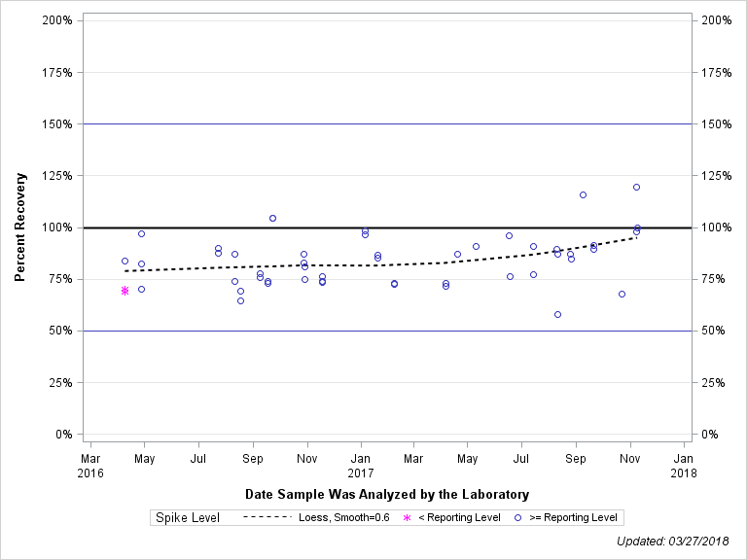Click the 'Spike Level' legend title
747x560 pixels.
click(188, 517)
